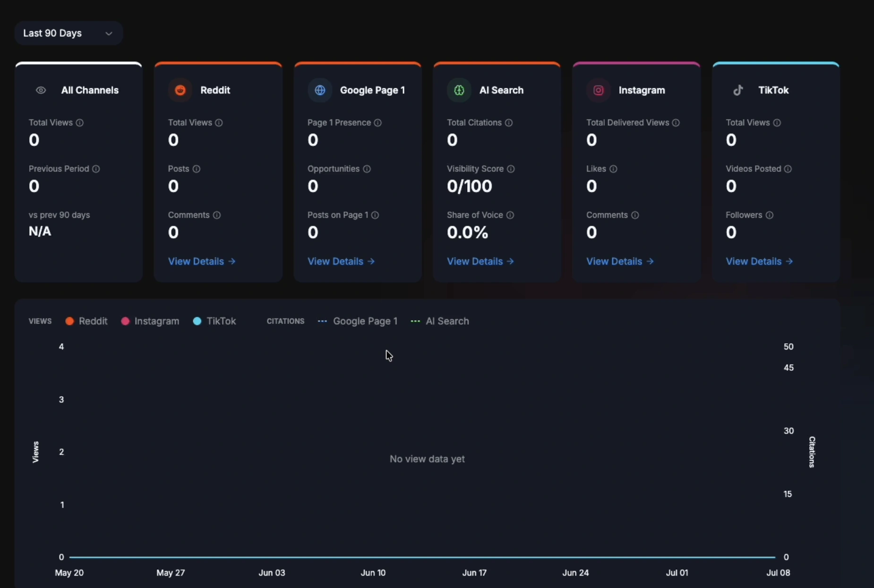Click info icon beside Page 1 Presence
Viewport: 874px width, 588px height.
pos(378,123)
